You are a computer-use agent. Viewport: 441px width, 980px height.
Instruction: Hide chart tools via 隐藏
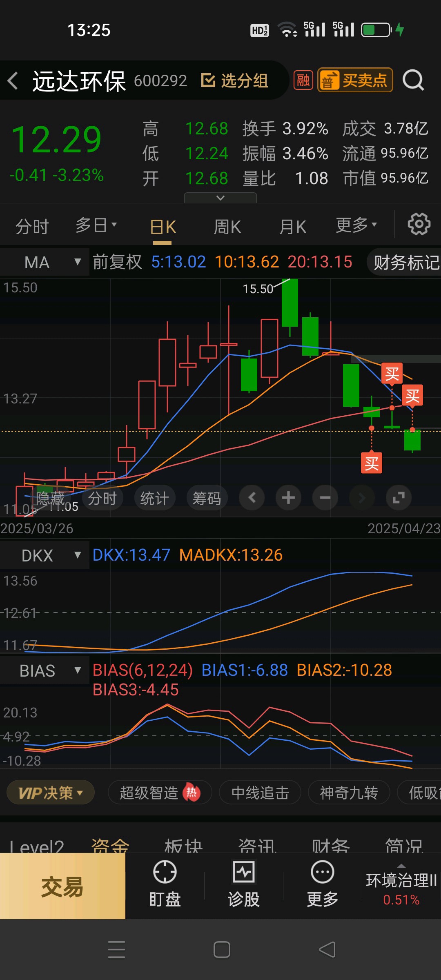tap(51, 498)
